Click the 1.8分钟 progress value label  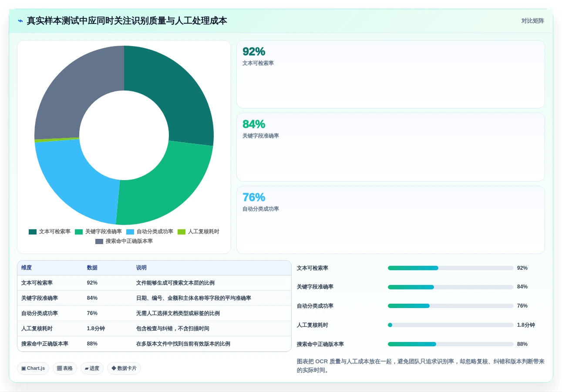(x=526, y=325)
